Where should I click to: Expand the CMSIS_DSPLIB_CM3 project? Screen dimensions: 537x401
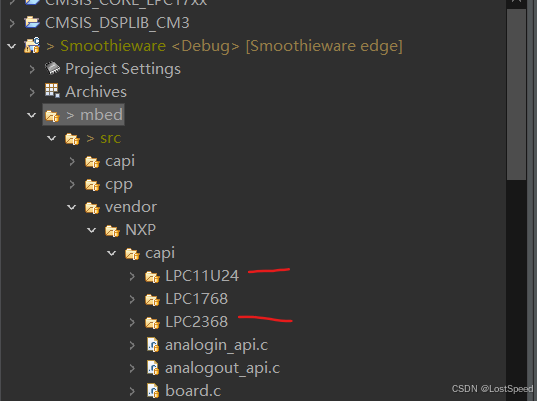(x=12, y=23)
